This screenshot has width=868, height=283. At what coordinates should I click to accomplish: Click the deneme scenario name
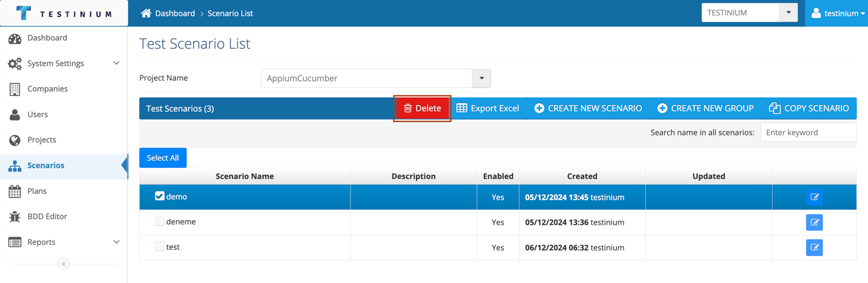[x=181, y=222]
